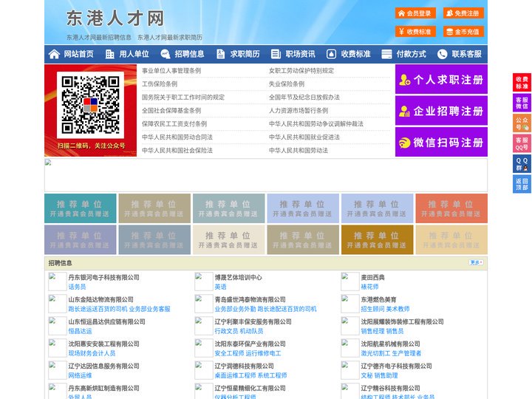This screenshot has width=532, height=399.
Task: Open company 辽宁润德科技有限公司
Action: [x=244, y=366]
